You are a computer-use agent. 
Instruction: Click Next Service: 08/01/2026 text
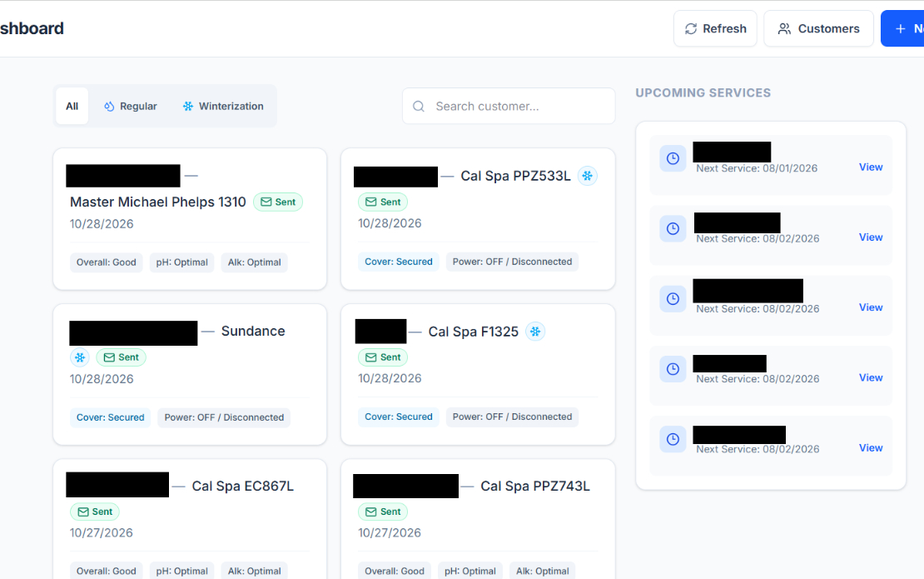[x=757, y=168]
